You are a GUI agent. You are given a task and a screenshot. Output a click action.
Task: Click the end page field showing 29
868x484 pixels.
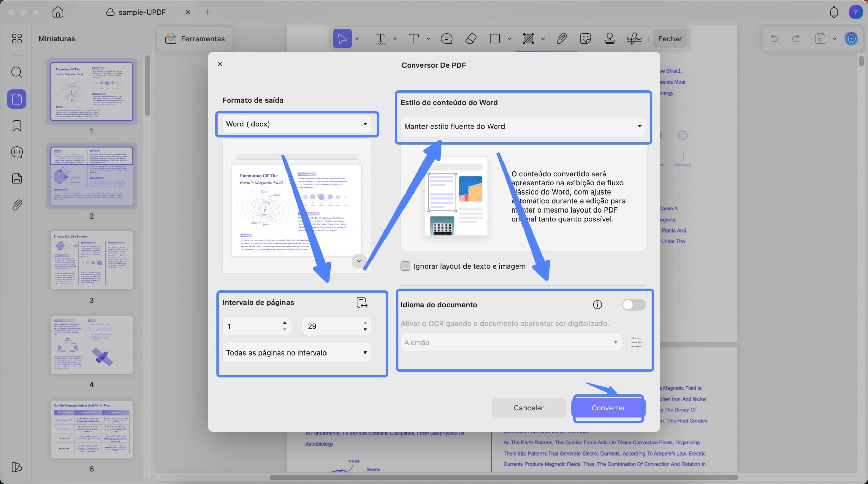[337, 326]
